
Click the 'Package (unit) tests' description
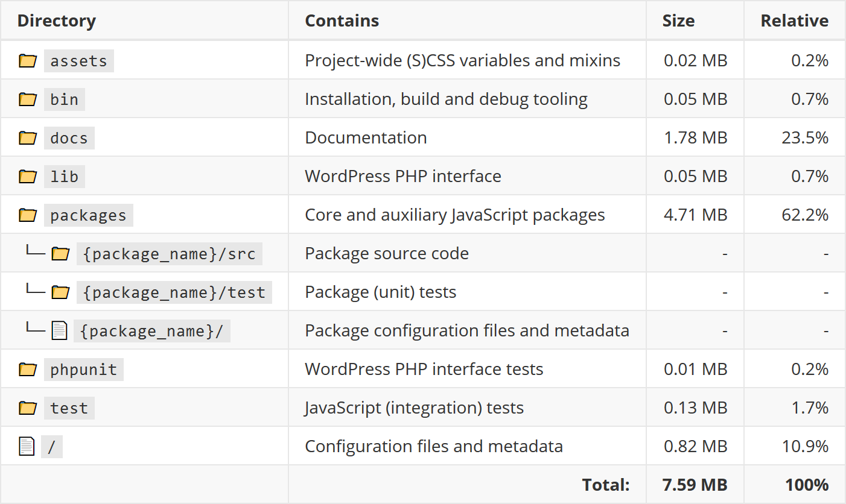pyautogui.click(x=380, y=292)
